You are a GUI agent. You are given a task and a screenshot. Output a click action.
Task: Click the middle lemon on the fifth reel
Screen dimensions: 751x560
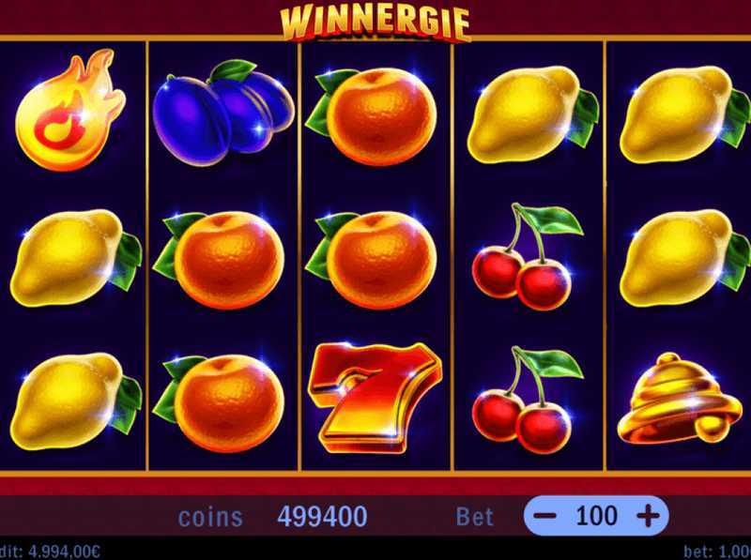point(685,259)
